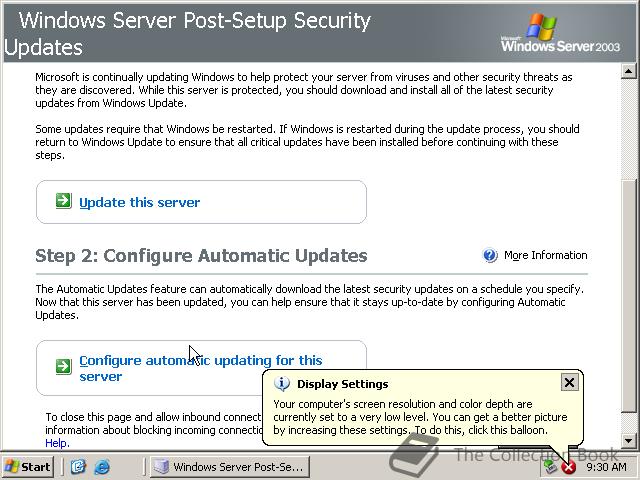Open Configure automatic updating for this server
640x480 pixels.
(x=201, y=368)
